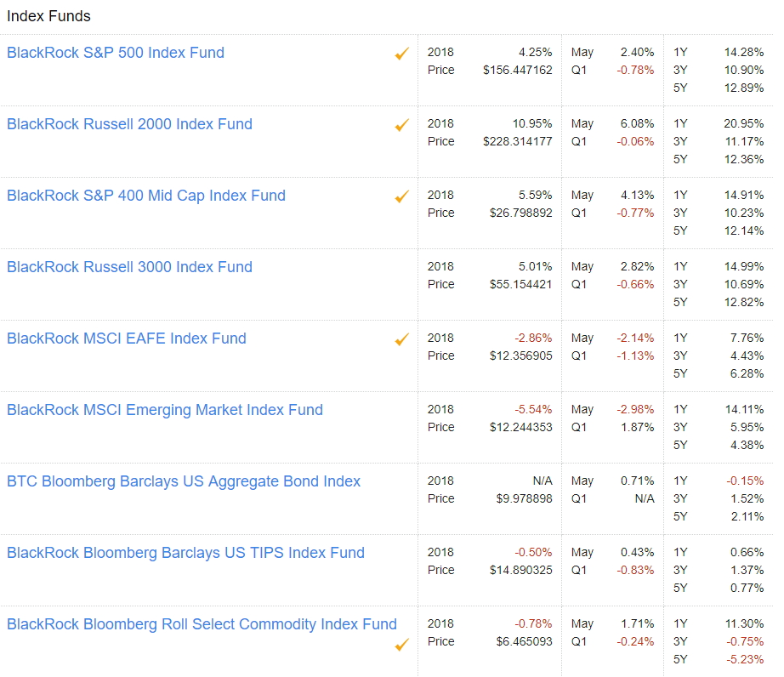Click the $26.798892 price value

point(521,213)
